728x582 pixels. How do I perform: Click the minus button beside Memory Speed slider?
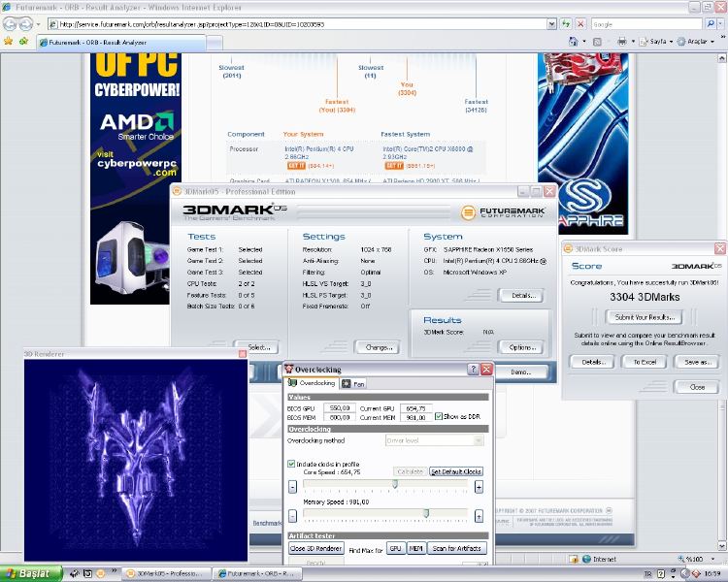pos(292,516)
